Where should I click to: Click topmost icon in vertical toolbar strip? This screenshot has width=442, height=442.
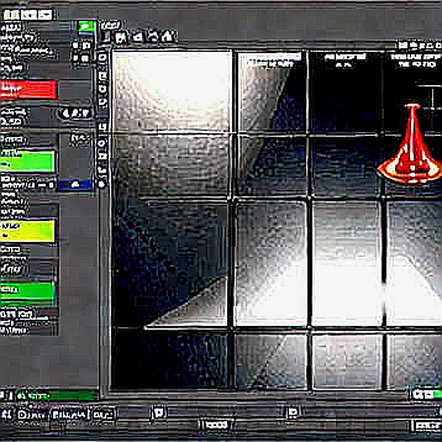[103, 57]
